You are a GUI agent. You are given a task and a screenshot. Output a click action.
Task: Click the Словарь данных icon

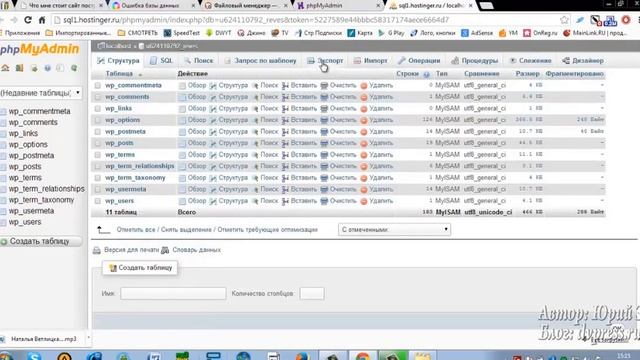coord(165,250)
